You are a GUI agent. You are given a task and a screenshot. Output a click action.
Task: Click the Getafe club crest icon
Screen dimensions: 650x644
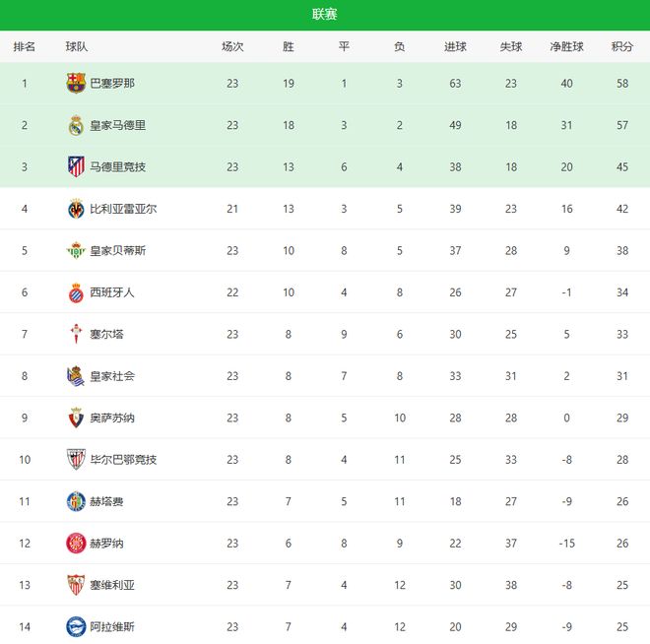tap(76, 501)
